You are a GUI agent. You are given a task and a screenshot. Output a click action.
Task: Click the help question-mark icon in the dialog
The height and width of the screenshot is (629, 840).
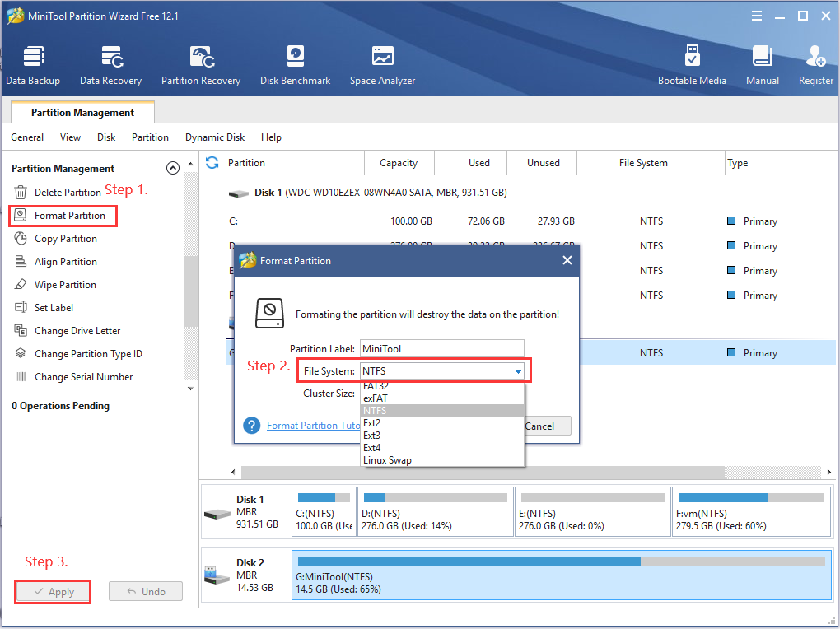tap(252, 425)
